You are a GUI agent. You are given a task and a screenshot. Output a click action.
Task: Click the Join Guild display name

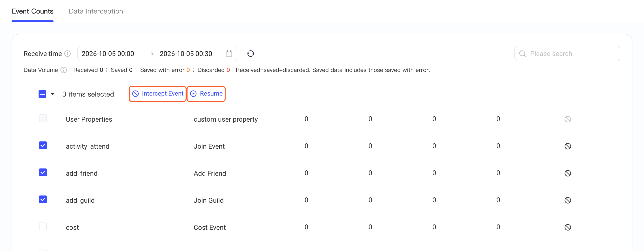point(208,201)
